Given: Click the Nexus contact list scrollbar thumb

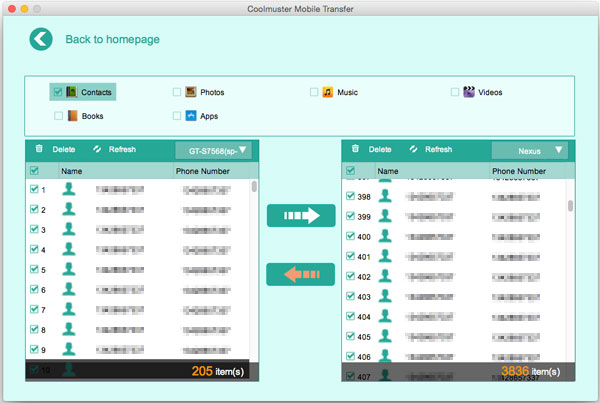Looking at the screenshot, I should coord(571,206).
